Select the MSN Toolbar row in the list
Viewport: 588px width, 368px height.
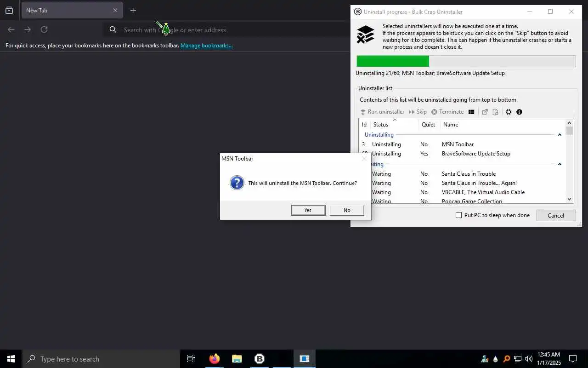tap(462, 144)
